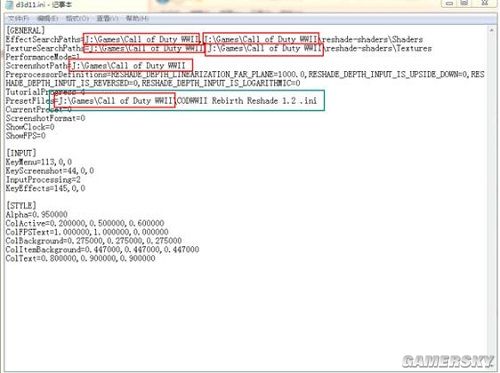
Task: Click the PerformanceMode=1 line
Action: coord(43,57)
